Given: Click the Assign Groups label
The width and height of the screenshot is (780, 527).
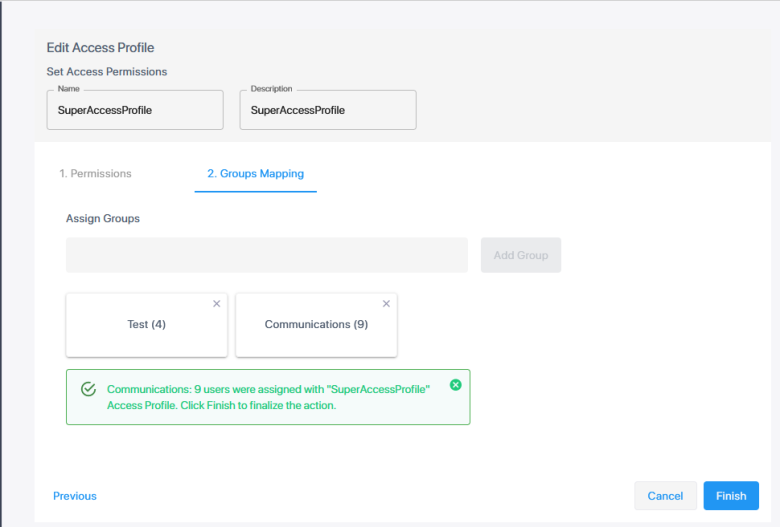Looking at the screenshot, I should (103, 218).
